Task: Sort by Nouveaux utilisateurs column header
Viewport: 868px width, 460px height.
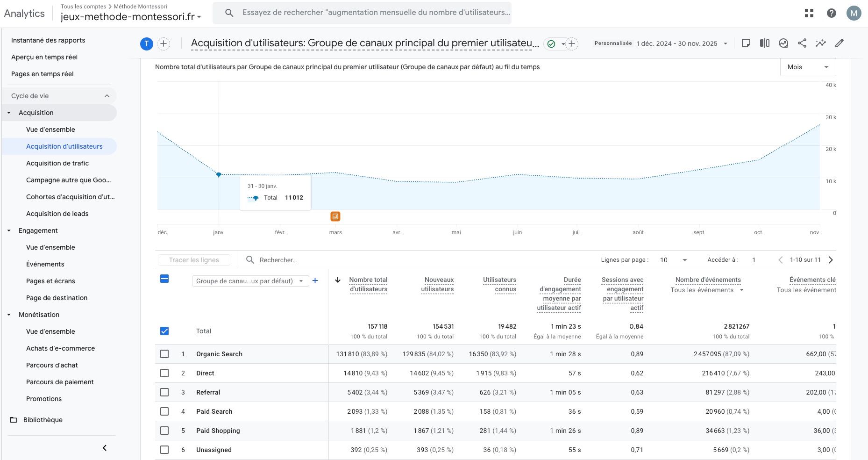Action: 438,284
